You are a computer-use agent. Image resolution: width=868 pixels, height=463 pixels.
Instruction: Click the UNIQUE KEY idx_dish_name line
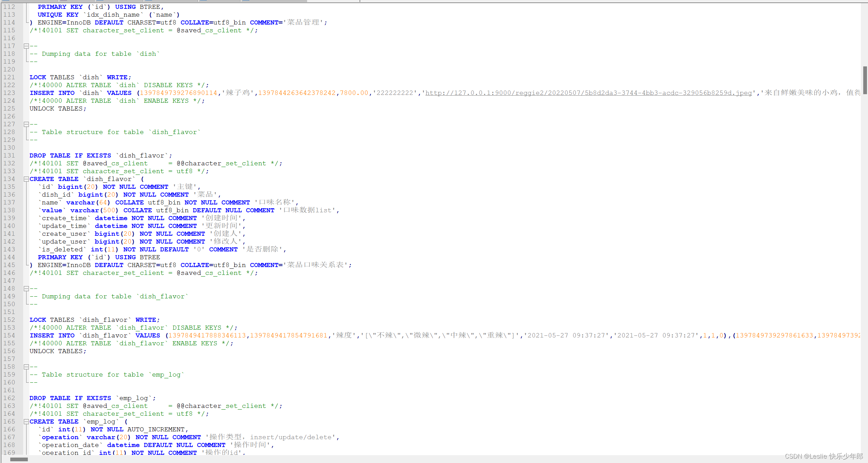pyautogui.click(x=105, y=14)
